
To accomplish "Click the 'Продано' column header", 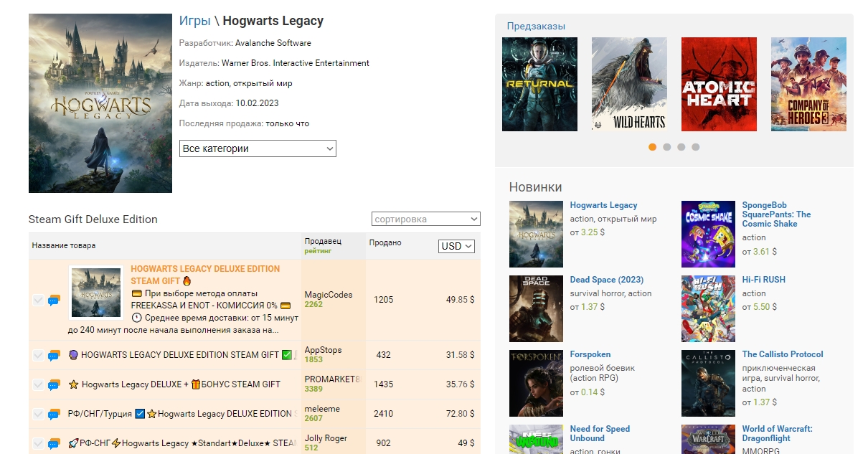I will (x=385, y=243).
